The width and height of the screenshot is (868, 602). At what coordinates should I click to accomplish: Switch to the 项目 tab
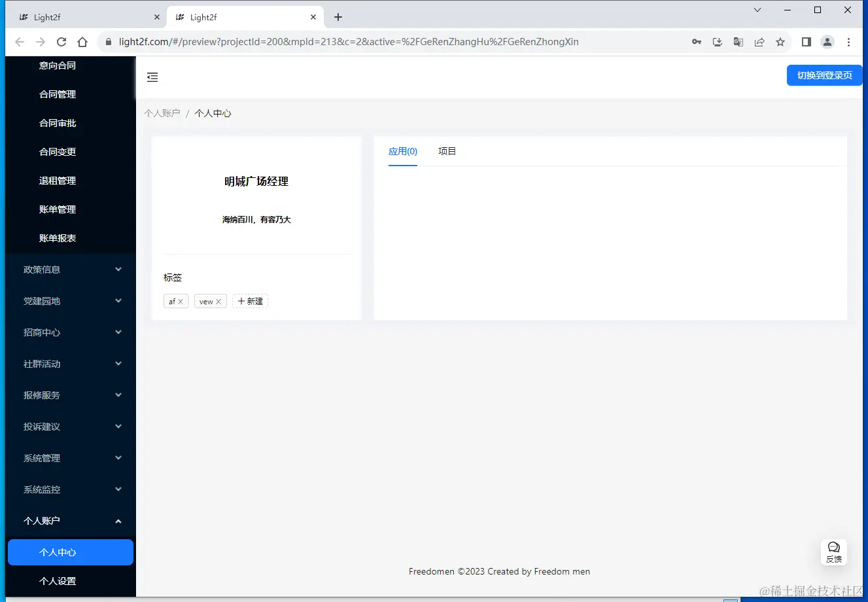pyautogui.click(x=447, y=151)
